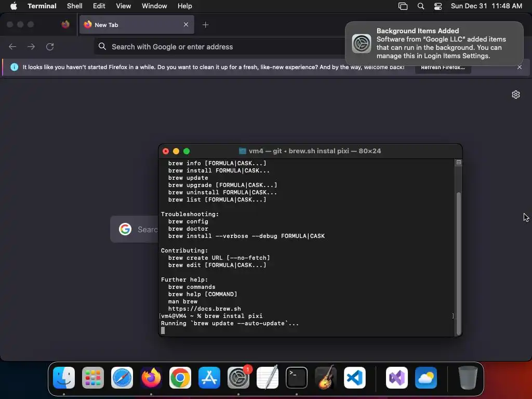Dismiss the Firefox refresh info bar
532x399 pixels.
(x=520, y=67)
